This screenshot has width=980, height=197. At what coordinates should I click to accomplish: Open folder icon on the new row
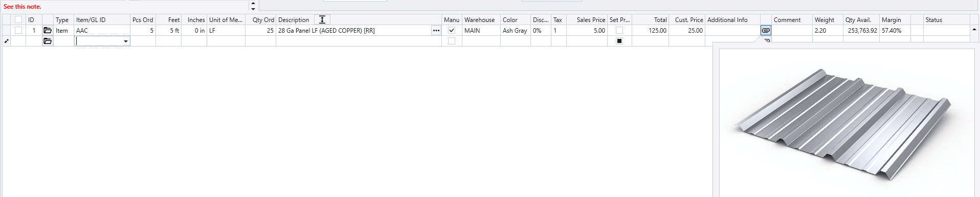point(48,41)
